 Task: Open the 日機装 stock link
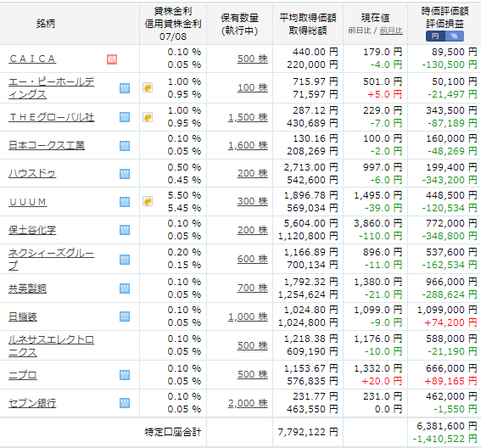[x=23, y=316]
